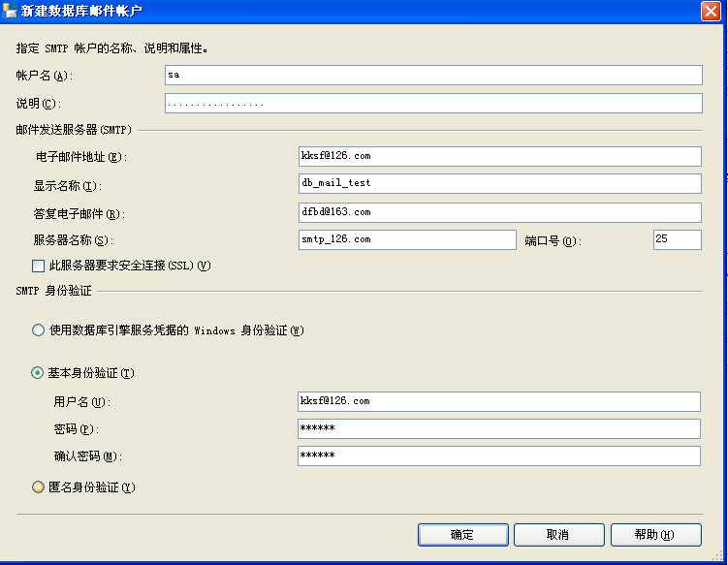This screenshot has width=728, height=565.
Task: Enable the SSL secure connection checkbox
Action: click(38, 266)
